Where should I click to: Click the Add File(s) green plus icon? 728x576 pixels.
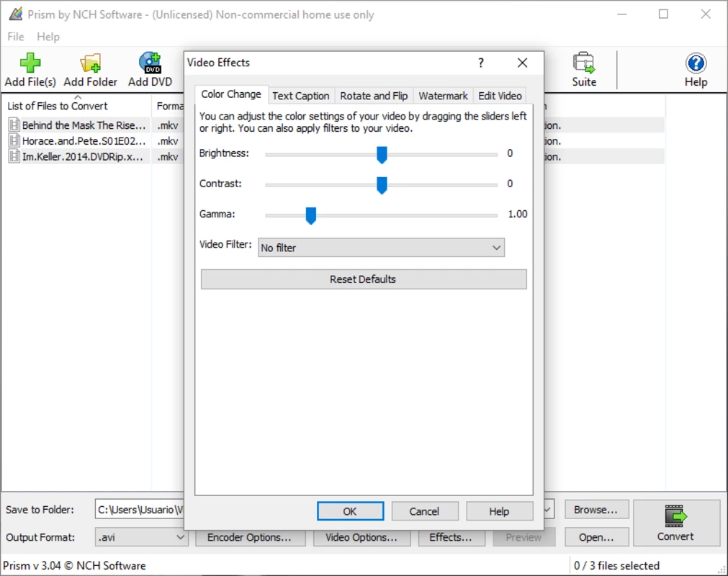coord(30,63)
